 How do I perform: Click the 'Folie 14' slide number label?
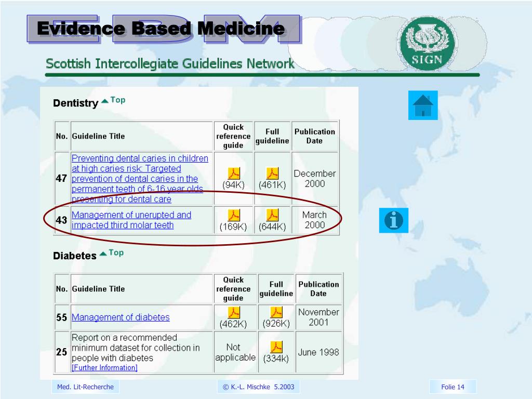[453, 387]
